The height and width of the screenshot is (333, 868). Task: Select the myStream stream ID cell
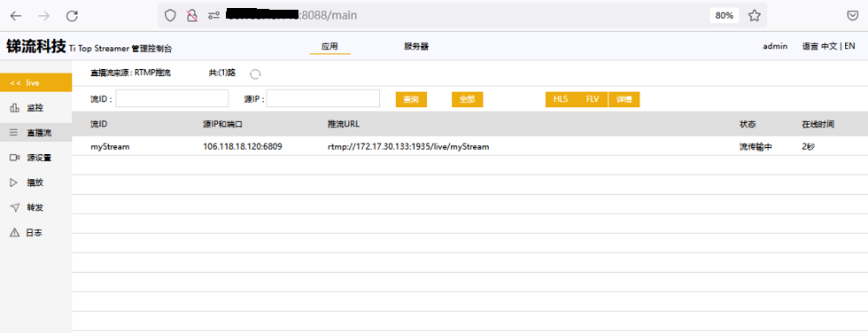[x=110, y=147]
